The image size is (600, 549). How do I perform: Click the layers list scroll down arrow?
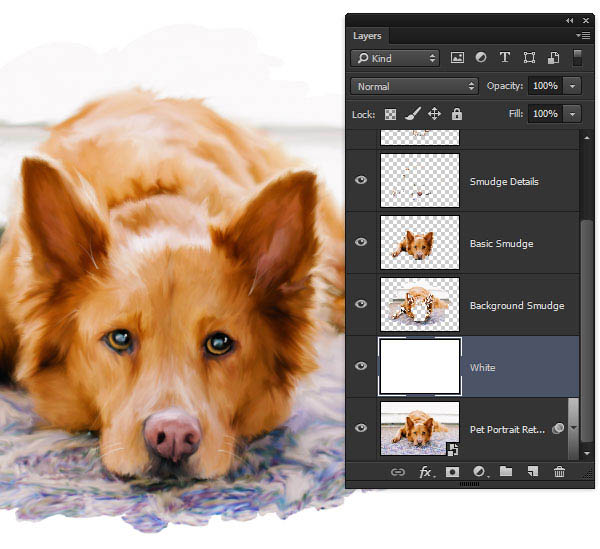[587, 453]
